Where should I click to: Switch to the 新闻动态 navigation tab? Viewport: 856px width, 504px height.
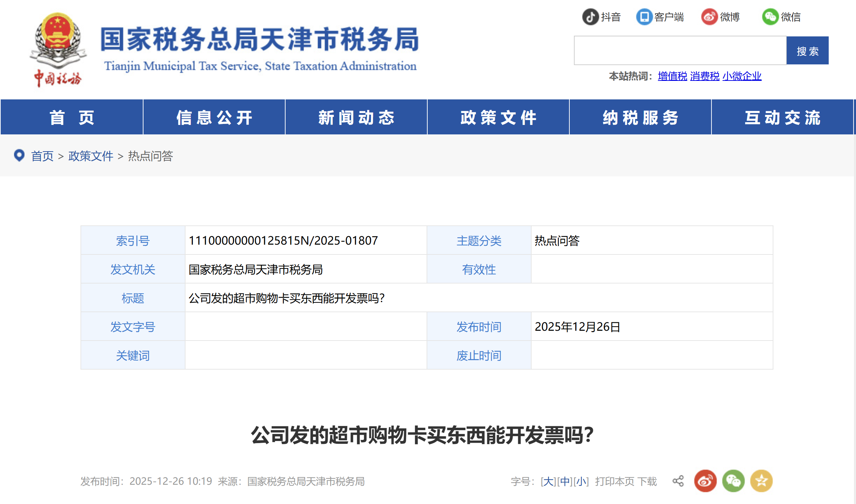(x=356, y=117)
